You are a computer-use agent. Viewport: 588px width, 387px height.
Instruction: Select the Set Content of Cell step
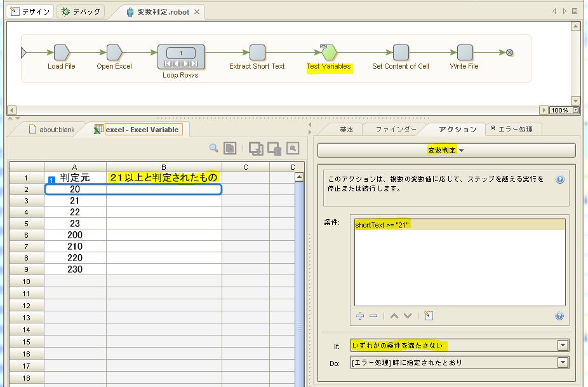tap(401, 53)
